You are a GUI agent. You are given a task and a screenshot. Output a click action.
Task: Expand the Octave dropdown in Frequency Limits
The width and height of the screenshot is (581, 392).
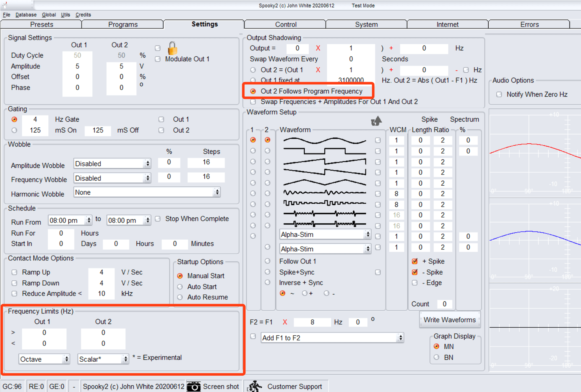pos(44,359)
